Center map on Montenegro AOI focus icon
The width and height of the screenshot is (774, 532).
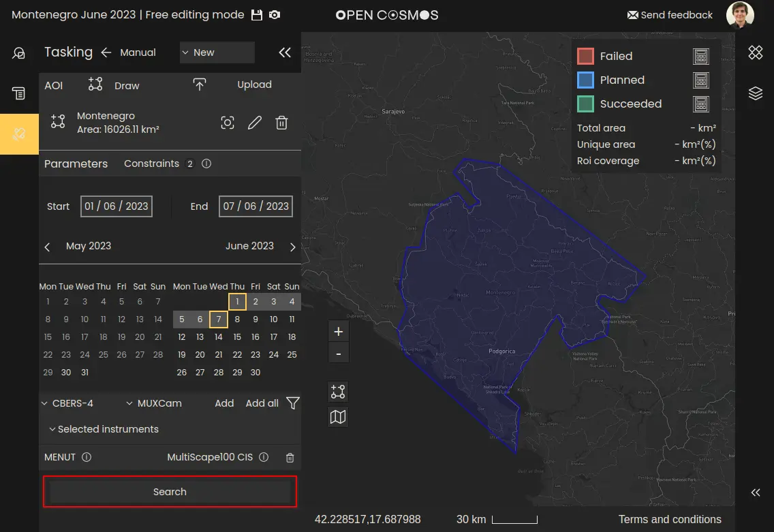[x=228, y=123]
